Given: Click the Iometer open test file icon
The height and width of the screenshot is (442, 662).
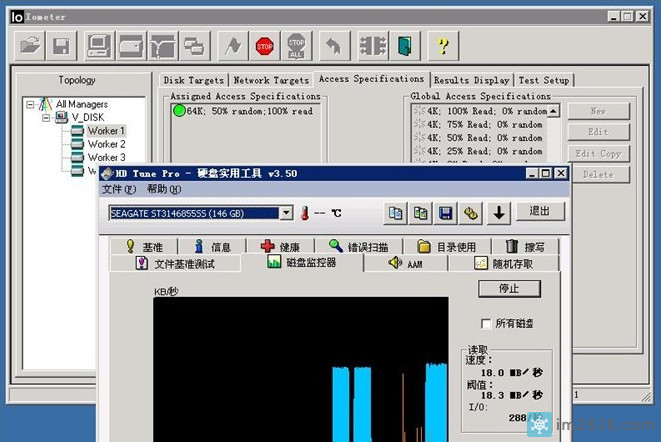Looking at the screenshot, I should pyautogui.click(x=31, y=45).
